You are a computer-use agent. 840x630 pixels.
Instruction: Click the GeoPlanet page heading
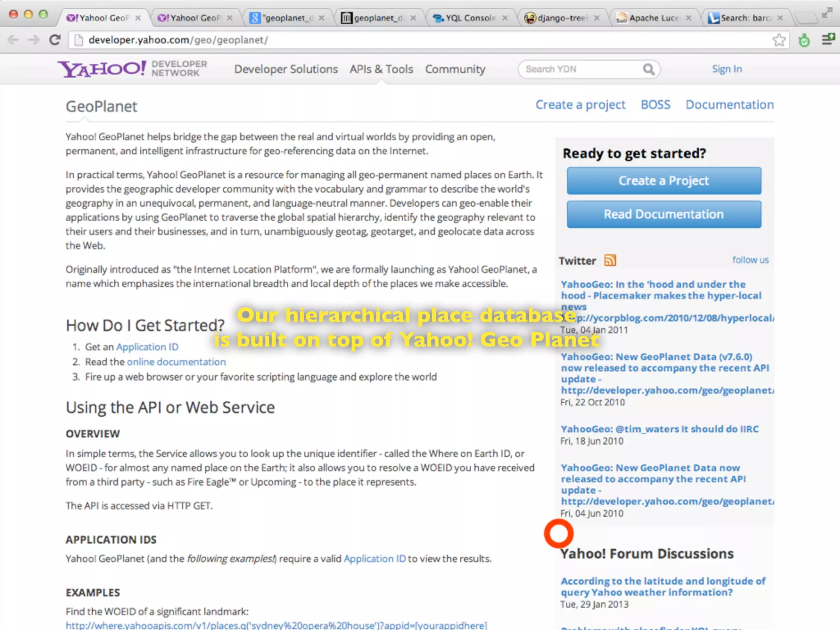[101, 107]
